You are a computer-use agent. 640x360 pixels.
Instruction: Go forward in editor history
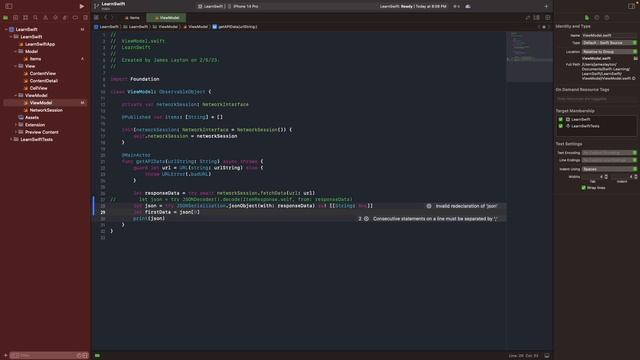(113, 18)
